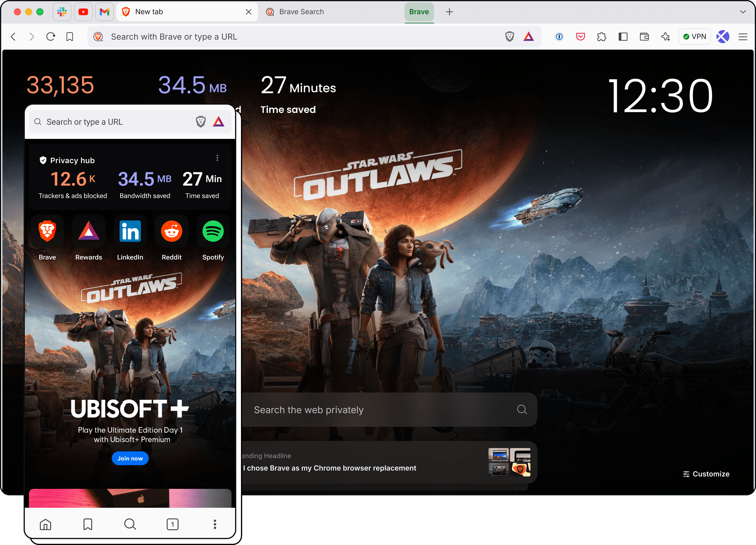Open the Brave Wallet
This screenshot has height=545, width=756.
click(644, 37)
